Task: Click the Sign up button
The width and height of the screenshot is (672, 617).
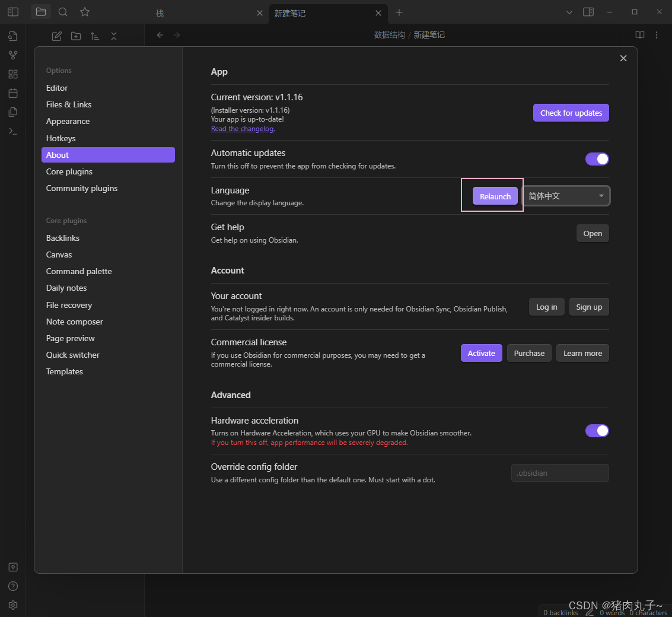Action: tap(589, 307)
